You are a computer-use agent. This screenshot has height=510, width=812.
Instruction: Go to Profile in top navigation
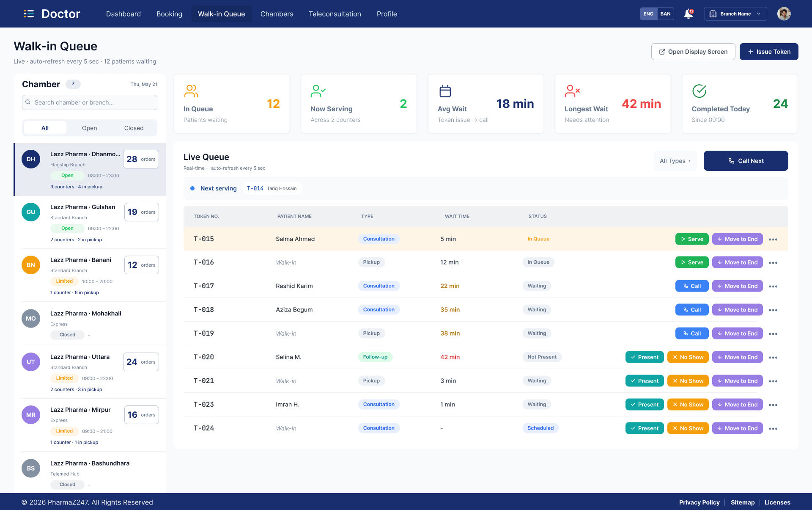tap(387, 14)
